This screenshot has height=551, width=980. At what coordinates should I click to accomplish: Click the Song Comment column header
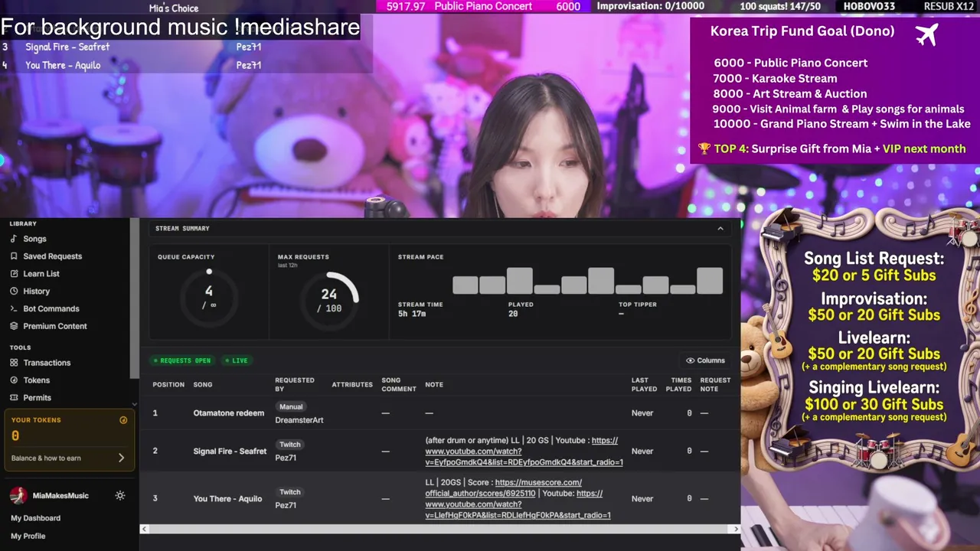tap(399, 385)
